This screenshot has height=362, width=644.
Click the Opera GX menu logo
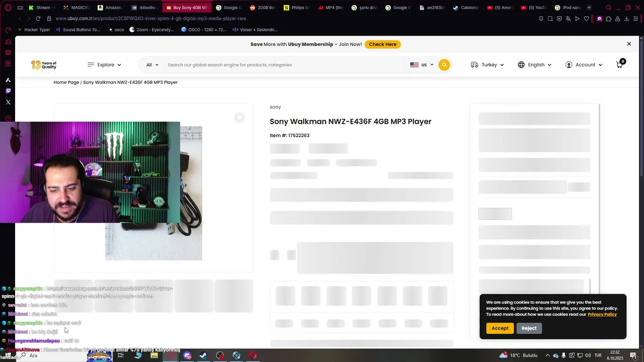click(x=8, y=8)
